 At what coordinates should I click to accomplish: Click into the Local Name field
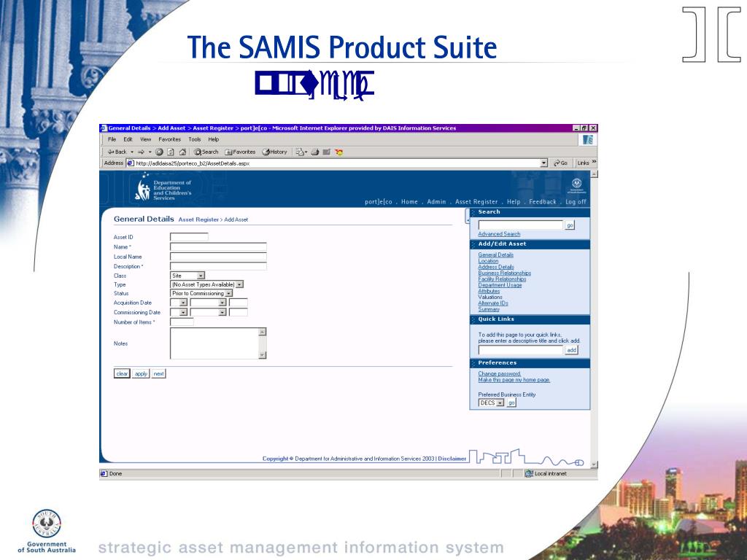point(218,257)
